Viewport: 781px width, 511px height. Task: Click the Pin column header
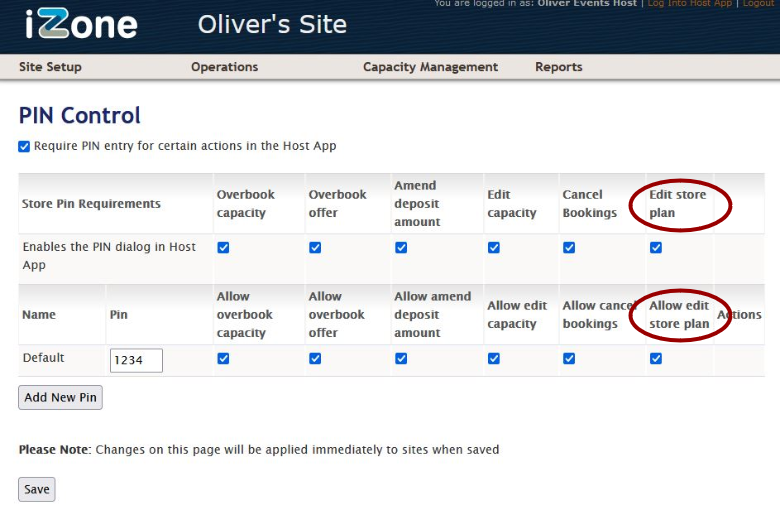point(119,315)
